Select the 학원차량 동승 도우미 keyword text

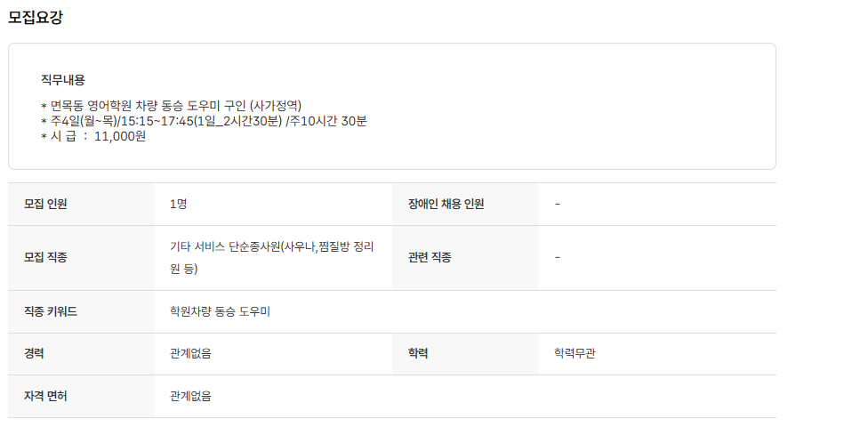pyautogui.click(x=220, y=311)
